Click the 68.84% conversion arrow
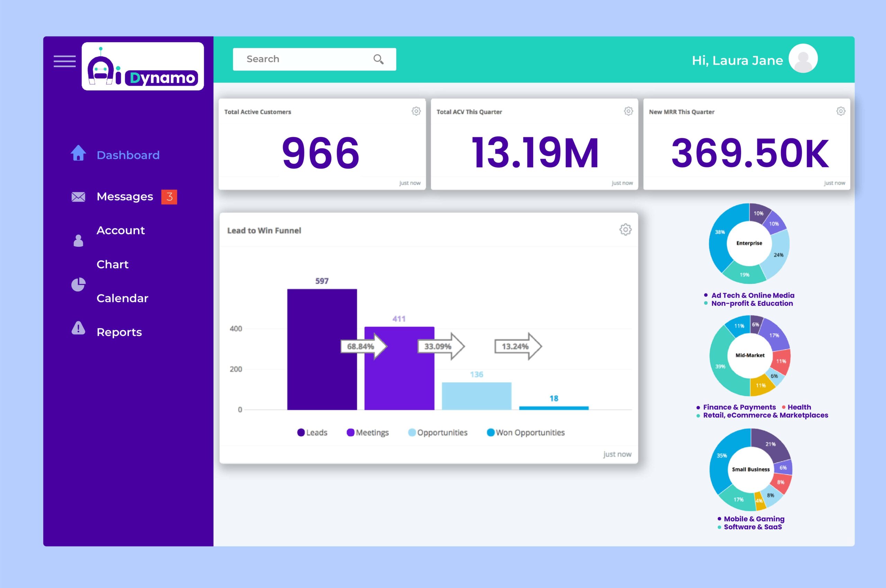 click(364, 346)
